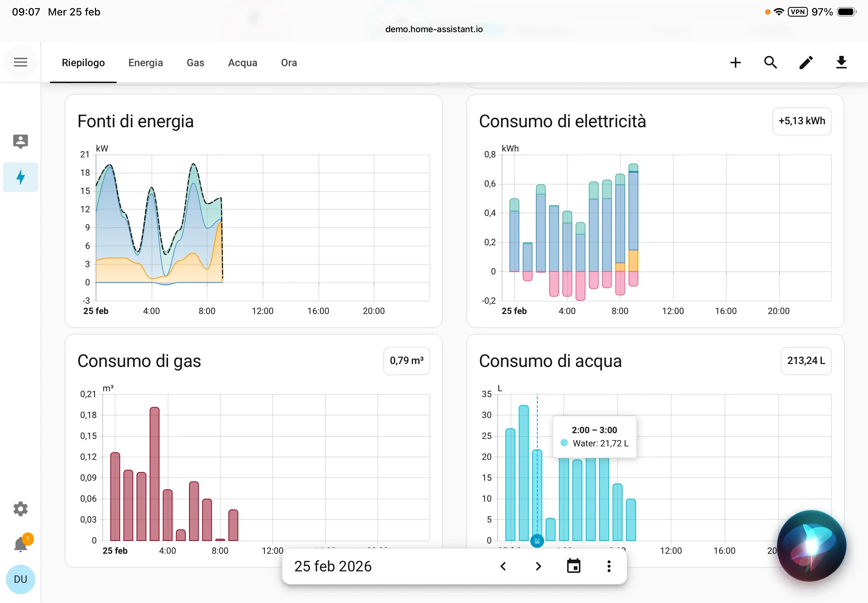Go to previous day with left chevron
This screenshot has height=603, width=868.
point(503,566)
